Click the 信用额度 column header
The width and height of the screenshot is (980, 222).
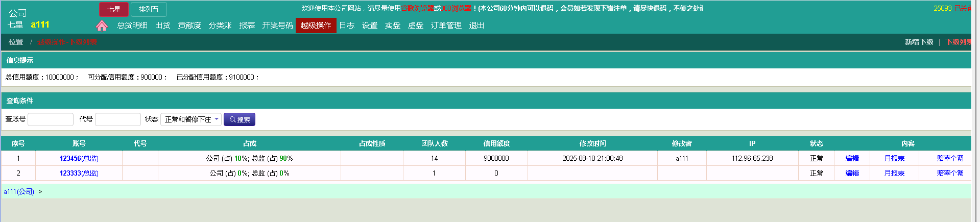497,143
